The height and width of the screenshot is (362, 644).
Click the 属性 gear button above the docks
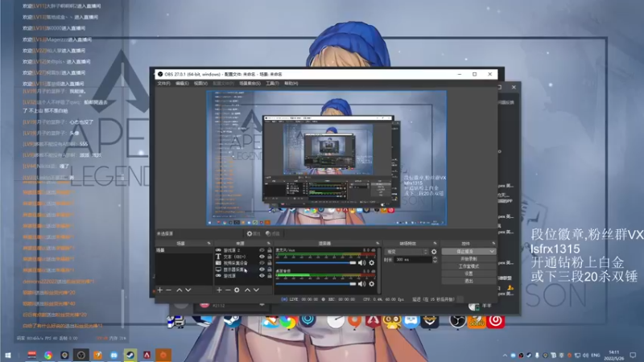tap(254, 233)
